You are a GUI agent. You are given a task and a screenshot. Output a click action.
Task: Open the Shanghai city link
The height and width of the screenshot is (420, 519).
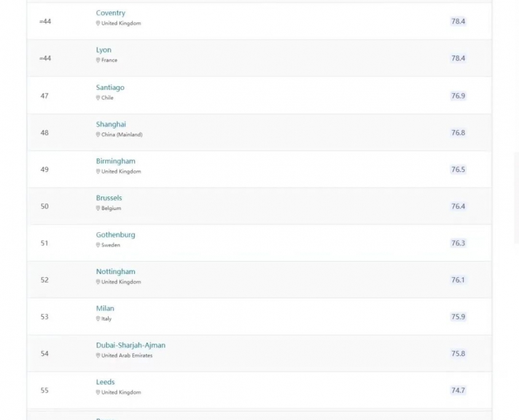coord(111,124)
